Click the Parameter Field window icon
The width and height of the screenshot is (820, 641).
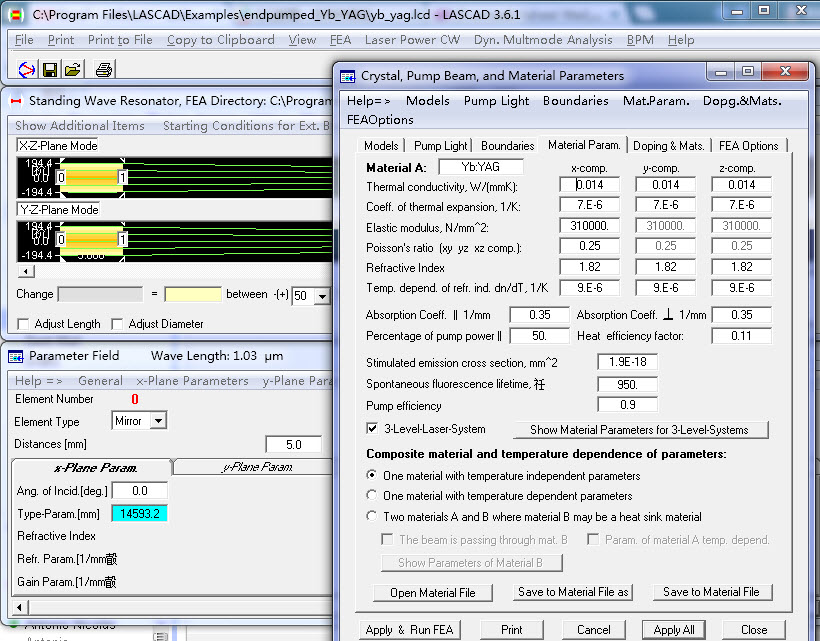click(x=16, y=357)
